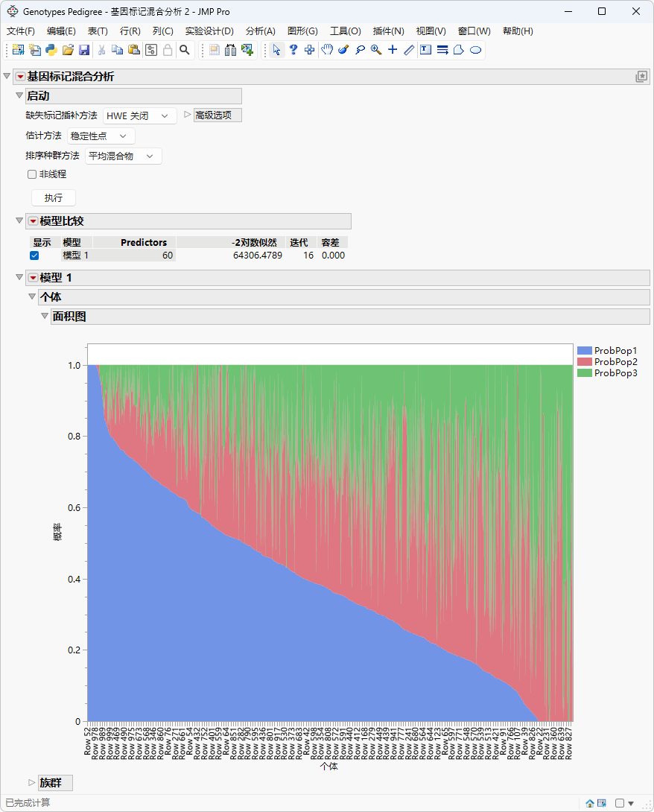This screenshot has height=812, width=654.
Task: Click the 个体 x-axis label
Action: 328,766
